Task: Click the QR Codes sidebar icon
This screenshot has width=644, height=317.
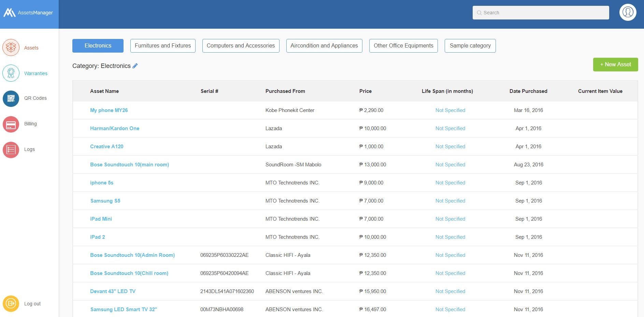Action: 11,98
